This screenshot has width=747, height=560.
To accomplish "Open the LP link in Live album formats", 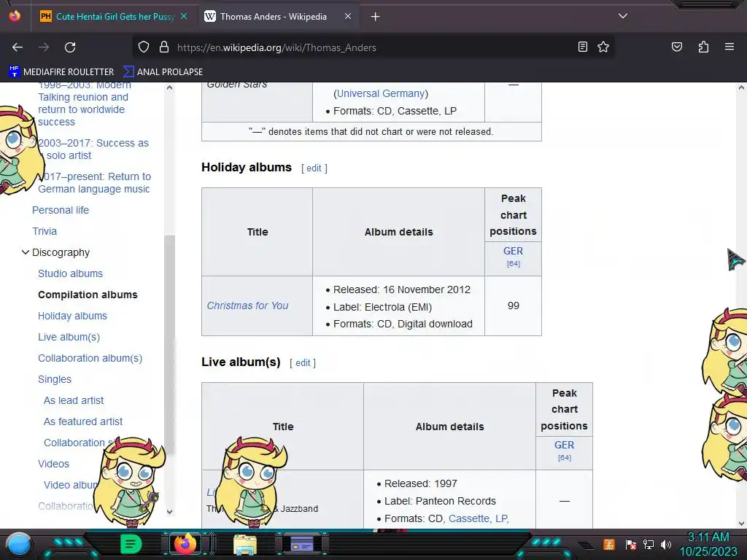I will [501, 518].
